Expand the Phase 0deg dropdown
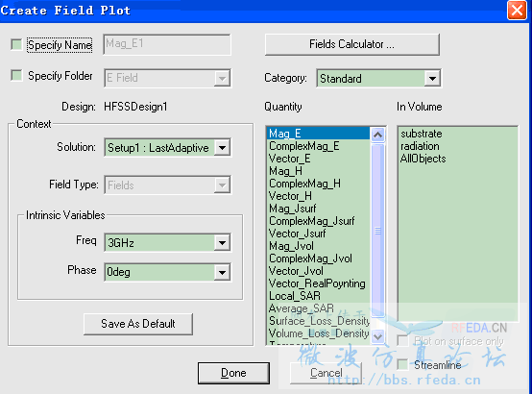Viewport: 532px width, 394px height. coord(222,272)
